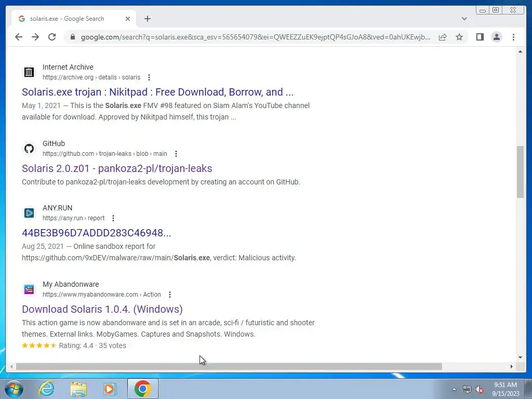Open more options for ANY.RUN result

coord(113,218)
